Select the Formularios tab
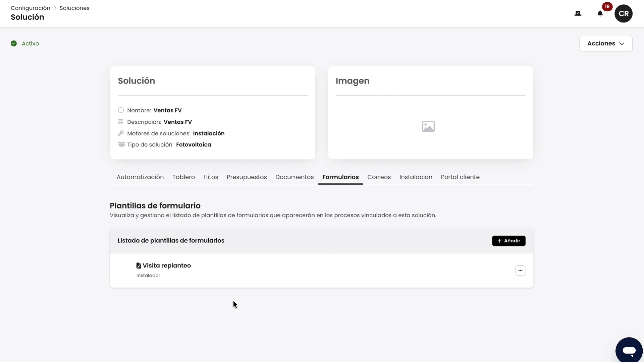This screenshot has width=644, height=362. pyautogui.click(x=340, y=177)
